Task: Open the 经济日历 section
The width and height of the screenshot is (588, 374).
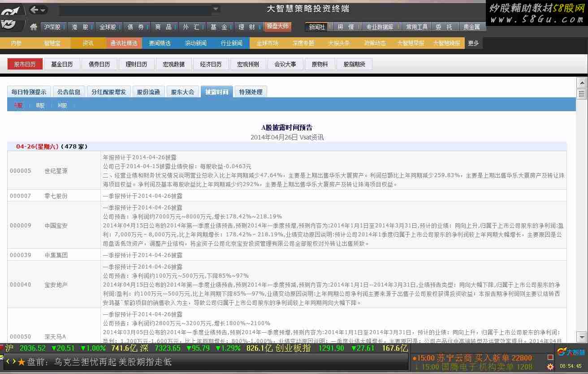Action: pos(211,64)
